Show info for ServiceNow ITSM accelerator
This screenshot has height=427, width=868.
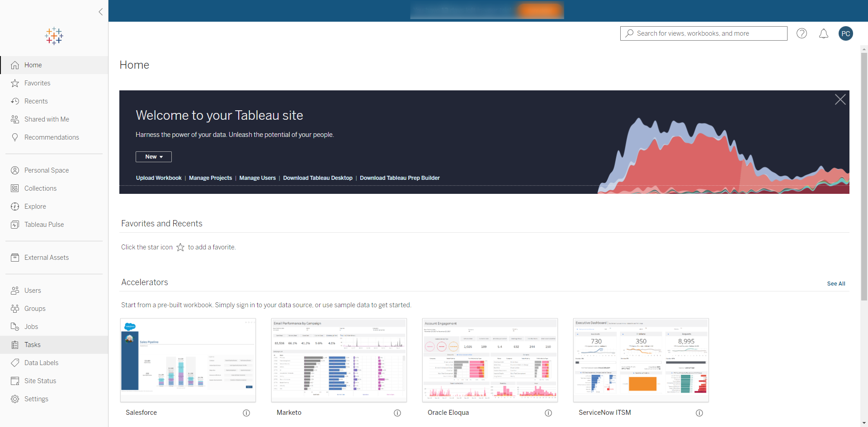click(x=699, y=413)
